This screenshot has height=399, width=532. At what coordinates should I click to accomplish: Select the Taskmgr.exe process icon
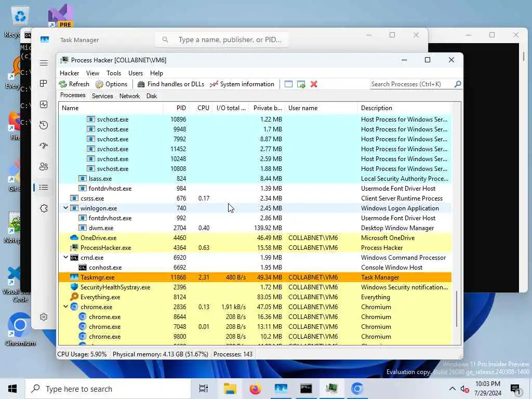(x=74, y=277)
